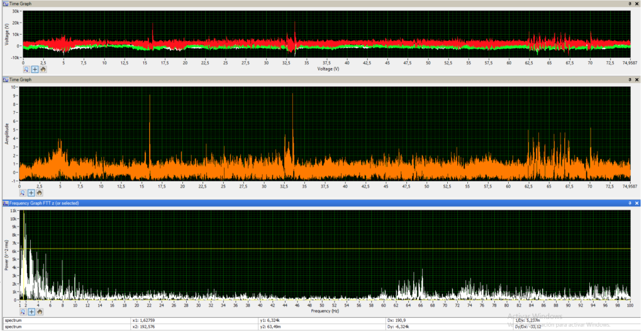The width and height of the screenshot is (644, 333).
Task: Select the zoom tool under the Voltage graph
Action: pos(26,69)
